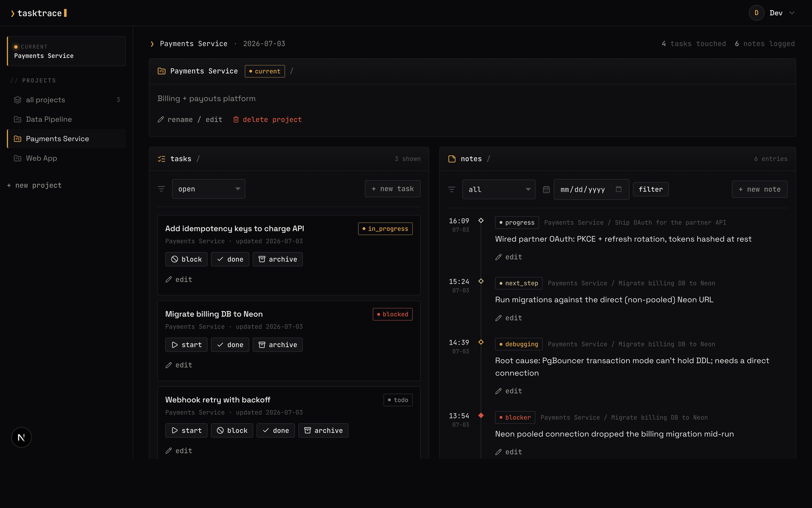
Task: Open the Dev user avatar
Action: (x=756, y=13)
